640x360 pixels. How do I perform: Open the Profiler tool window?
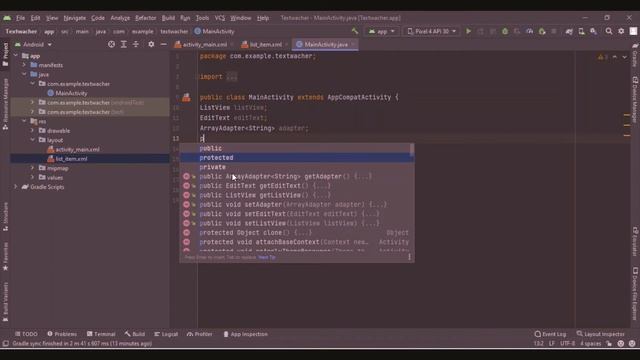coord(200,334)
